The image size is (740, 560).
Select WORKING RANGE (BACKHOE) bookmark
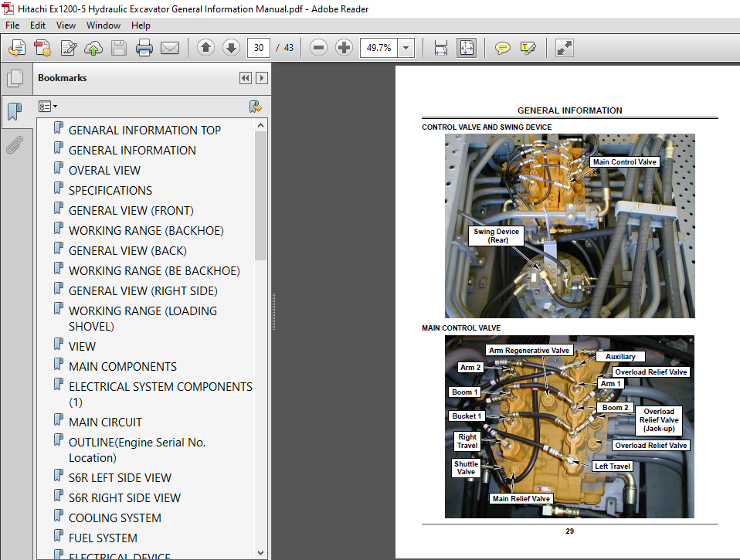[146, 231]
